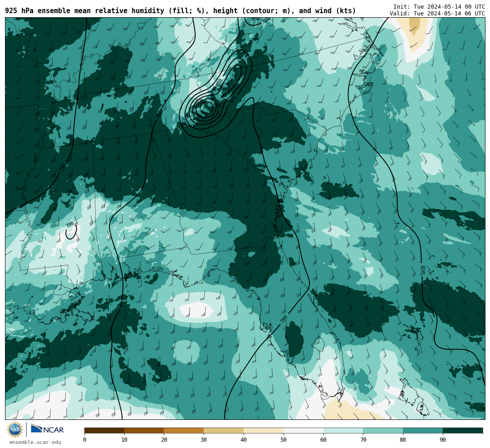490x448 pixels.
Task: Select the 60-70% pale mint colorbar segment
Action: (x=343, y=430)
